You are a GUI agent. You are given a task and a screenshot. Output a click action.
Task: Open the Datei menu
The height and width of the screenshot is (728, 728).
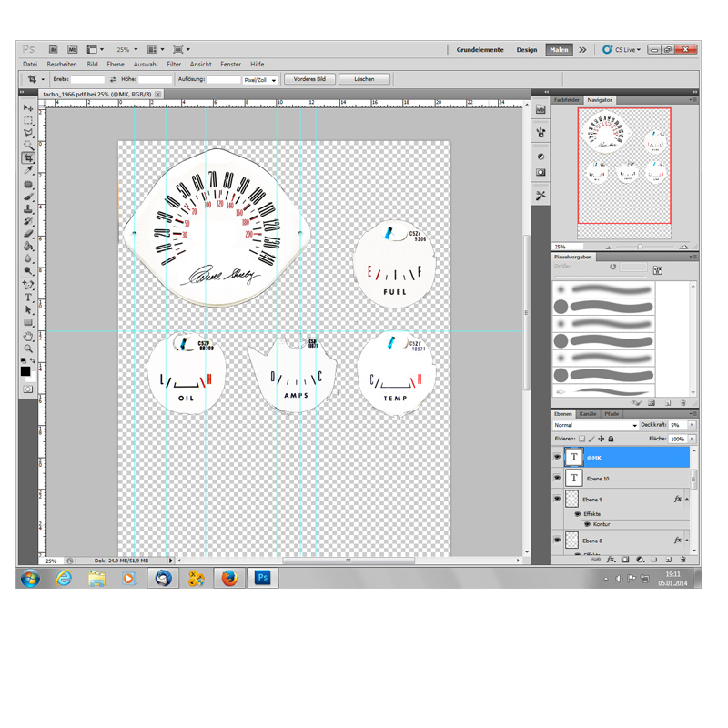[30, 64]
